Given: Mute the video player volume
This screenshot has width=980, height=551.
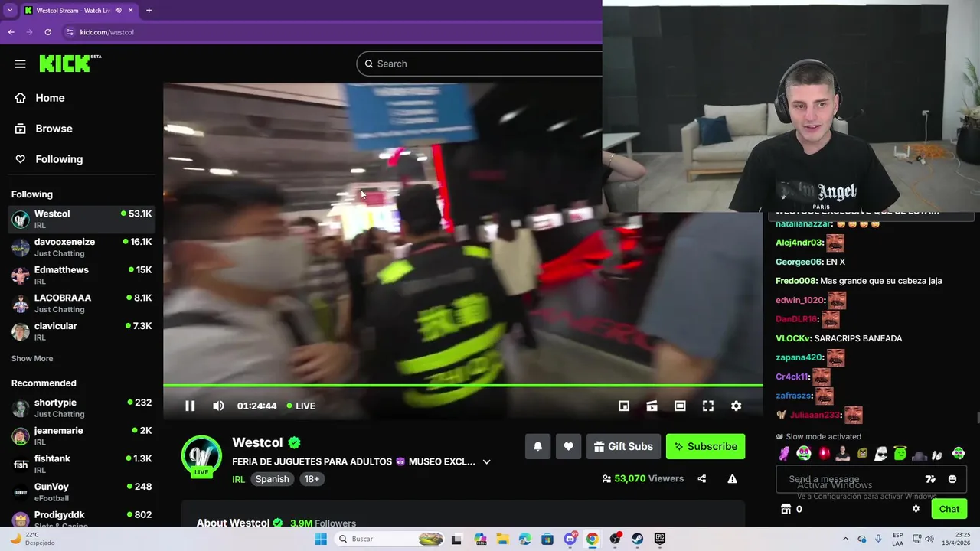Looking at the screenshot, I should coord(218,406).
